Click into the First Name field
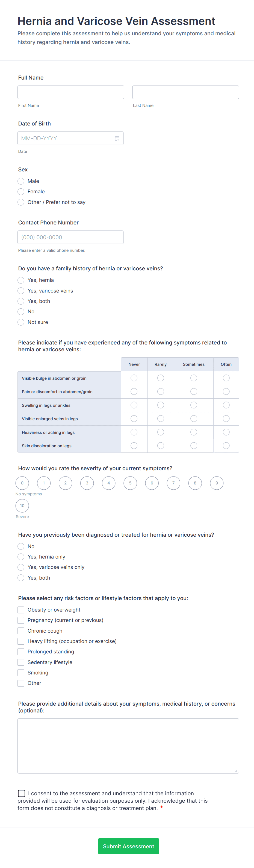 click(x=71, y=92)
